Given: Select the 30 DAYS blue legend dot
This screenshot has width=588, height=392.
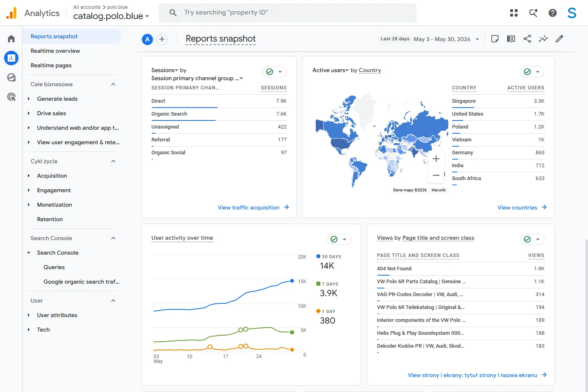Looking at the screenshot, I should click(318, 256).
